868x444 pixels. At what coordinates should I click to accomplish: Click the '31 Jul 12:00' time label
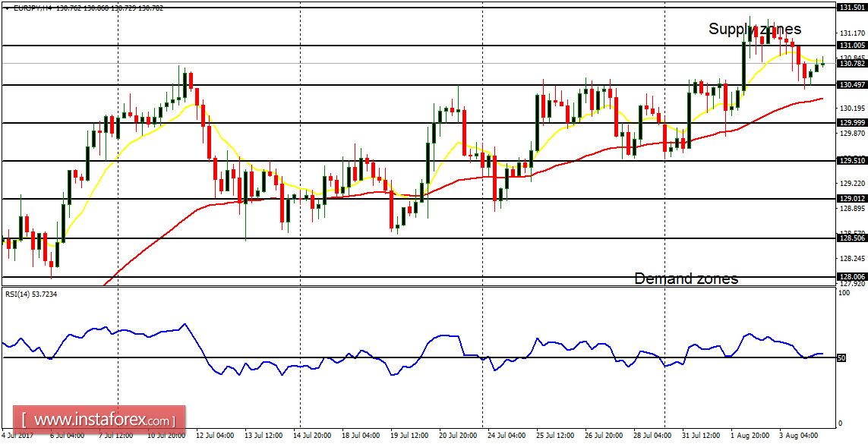[x=699, y=436]
